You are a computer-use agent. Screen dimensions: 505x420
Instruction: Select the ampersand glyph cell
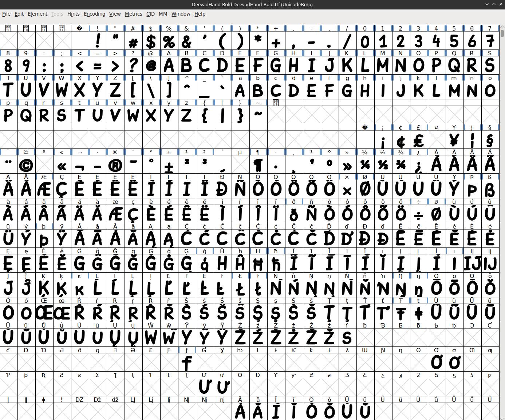pos(186,41)
